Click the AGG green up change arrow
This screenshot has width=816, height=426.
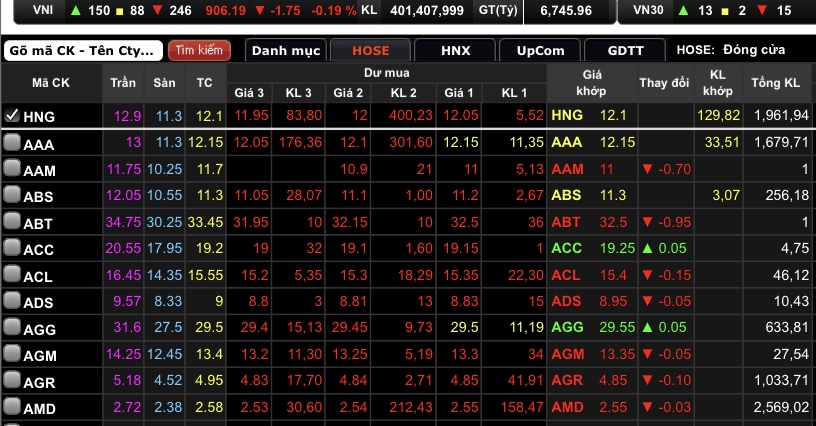[x=647, y=327]
